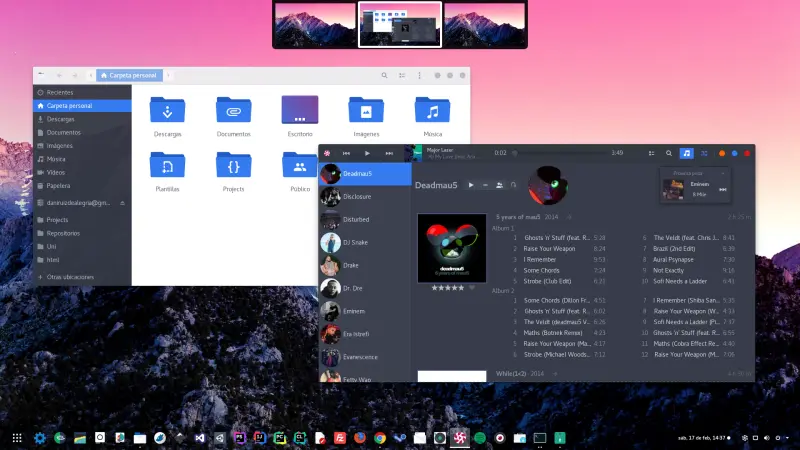
Task: Toggle list/grid view in file manager toolbar
Action: (x=402, y=76)
